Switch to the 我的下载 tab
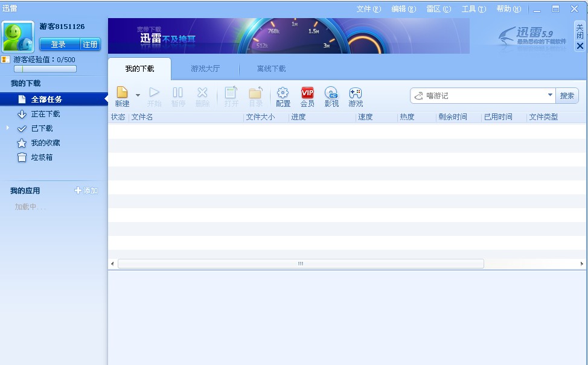This screenshot has width=588, height=365. click(x=139, y=69)
